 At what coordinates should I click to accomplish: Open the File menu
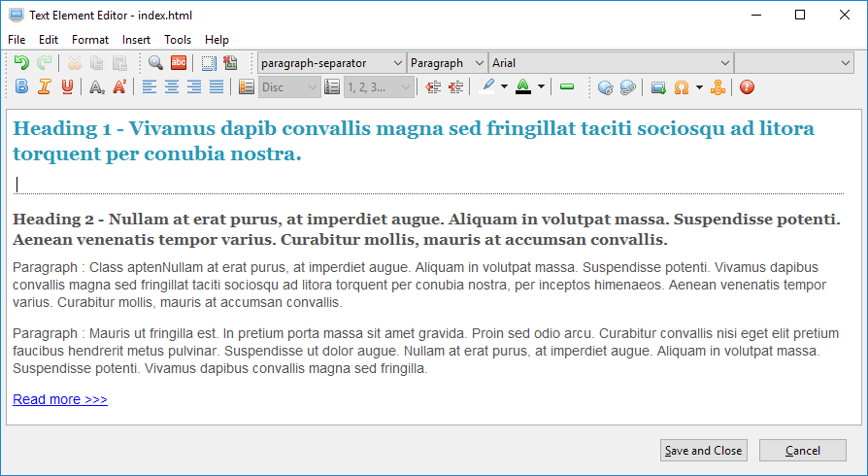tap(17, 40)
